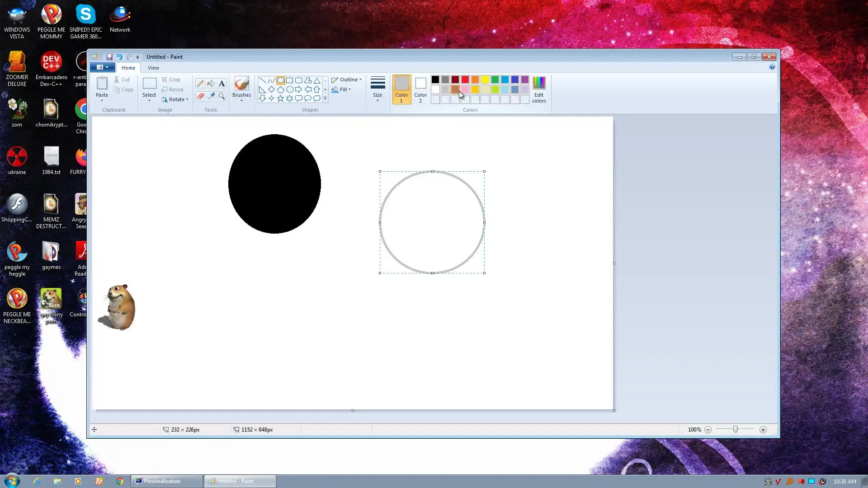Viewport: 868px width, 488px height.
Task: Pick the red color swatch
Action: (465, 80)
